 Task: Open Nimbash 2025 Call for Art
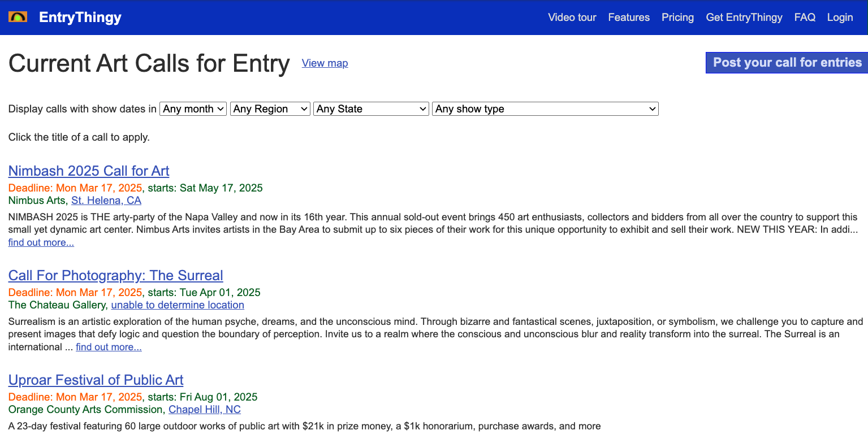89,171
